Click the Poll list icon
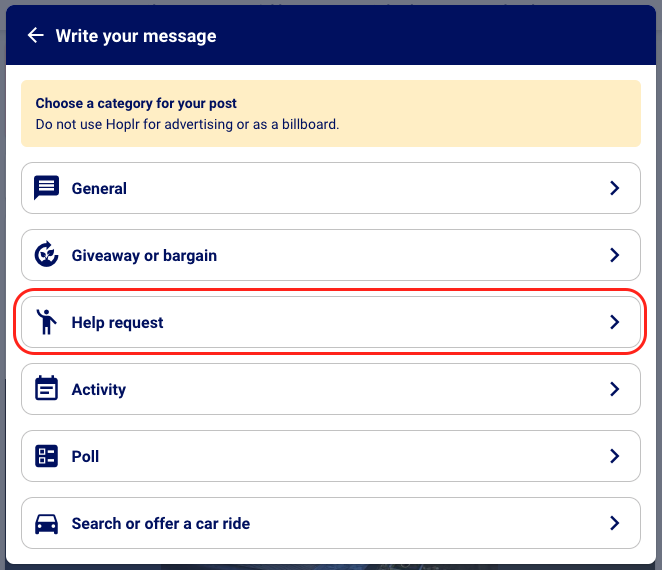Screen dimensions: 662x570 46,456
